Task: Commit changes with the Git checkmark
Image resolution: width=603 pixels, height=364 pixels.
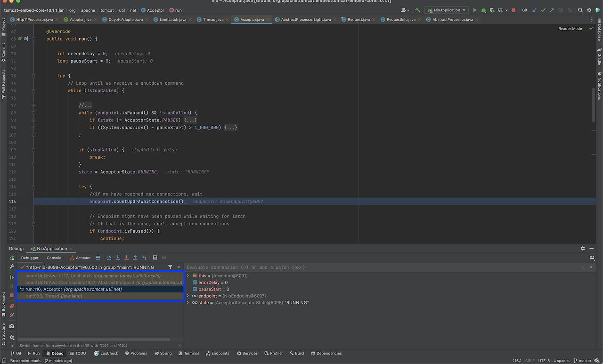Action: pyautogui.click(x=543, y=10)
